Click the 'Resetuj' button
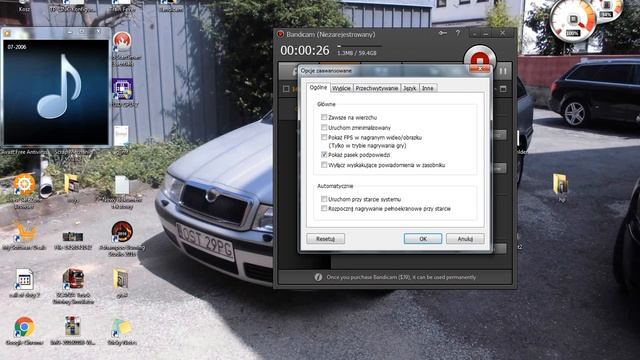640x360 pixels. [x=325, y=239]
